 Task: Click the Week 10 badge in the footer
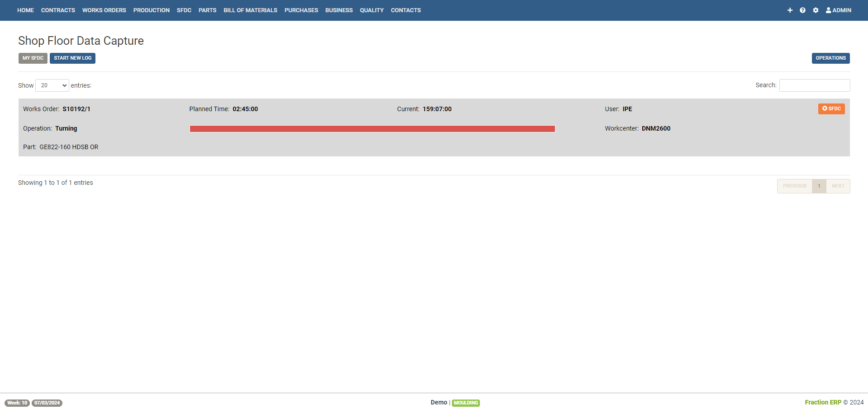point(17,403)
